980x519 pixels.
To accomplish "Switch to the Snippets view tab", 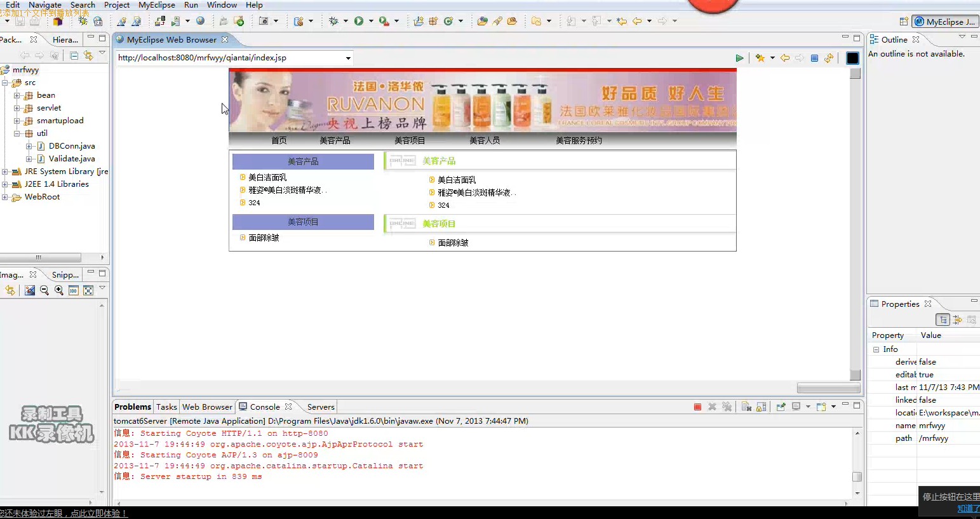I will click(65, 274).
